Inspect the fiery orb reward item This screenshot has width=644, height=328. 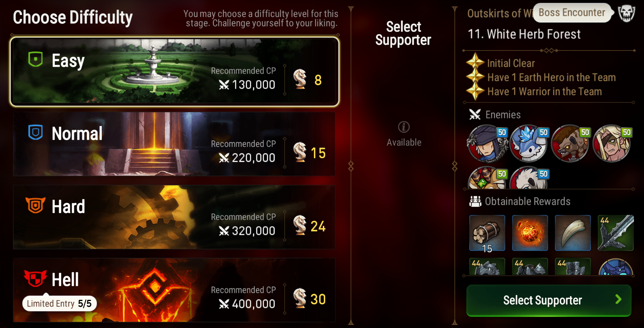[x=530, y=233]
